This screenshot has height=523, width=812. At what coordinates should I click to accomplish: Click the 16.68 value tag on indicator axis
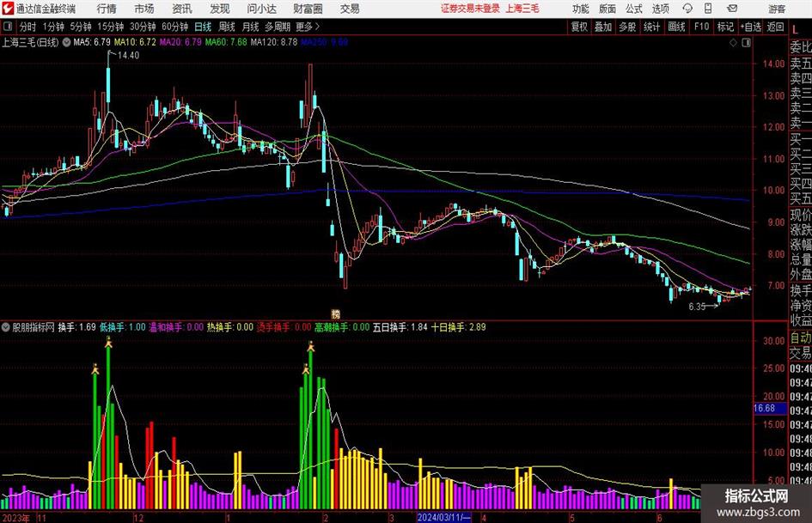[x=770, y=409]
